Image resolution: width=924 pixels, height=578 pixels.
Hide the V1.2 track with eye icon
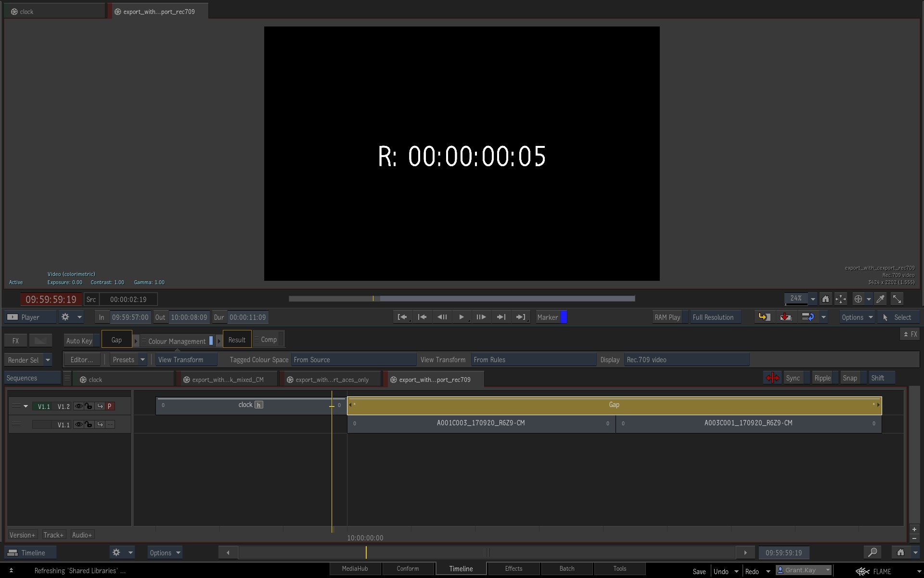click(x=78, y=406)
